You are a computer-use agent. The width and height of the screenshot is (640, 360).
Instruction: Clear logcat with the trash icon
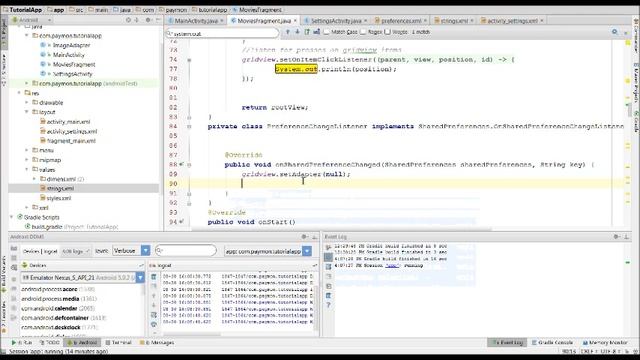[153, 277]
